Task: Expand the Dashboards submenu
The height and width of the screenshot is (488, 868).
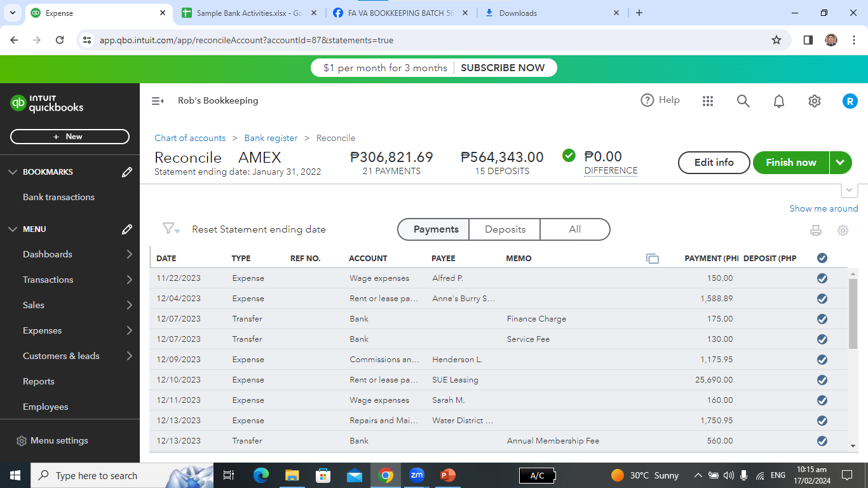Action: 130,254
